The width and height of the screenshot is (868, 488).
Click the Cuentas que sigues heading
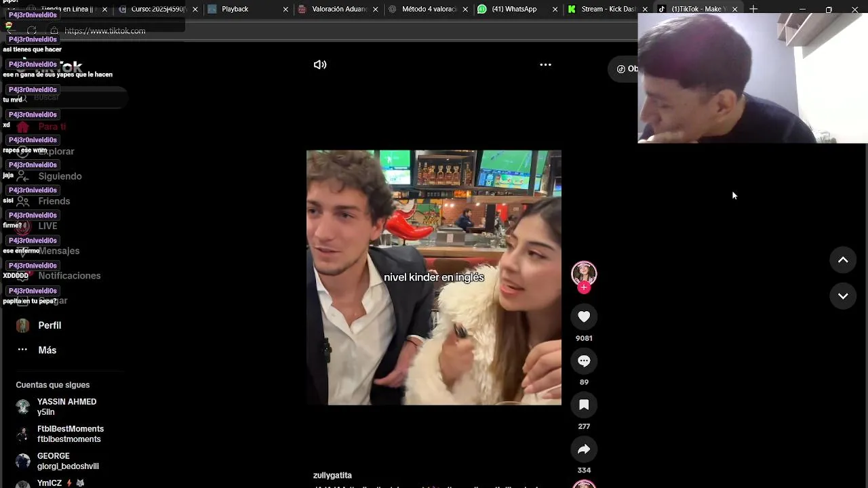tap(53, 385)
